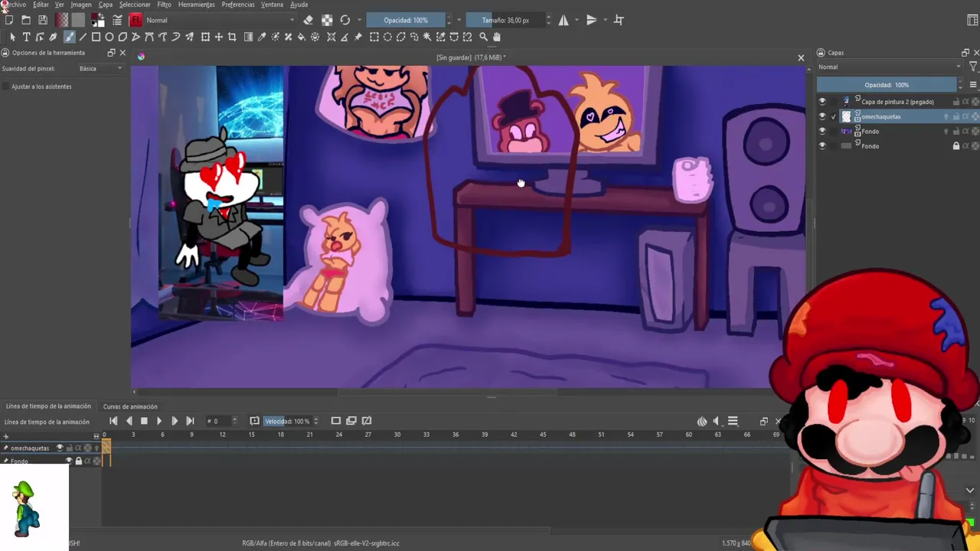Jump to first frame

pyautogui.click(x=113, y=421)
